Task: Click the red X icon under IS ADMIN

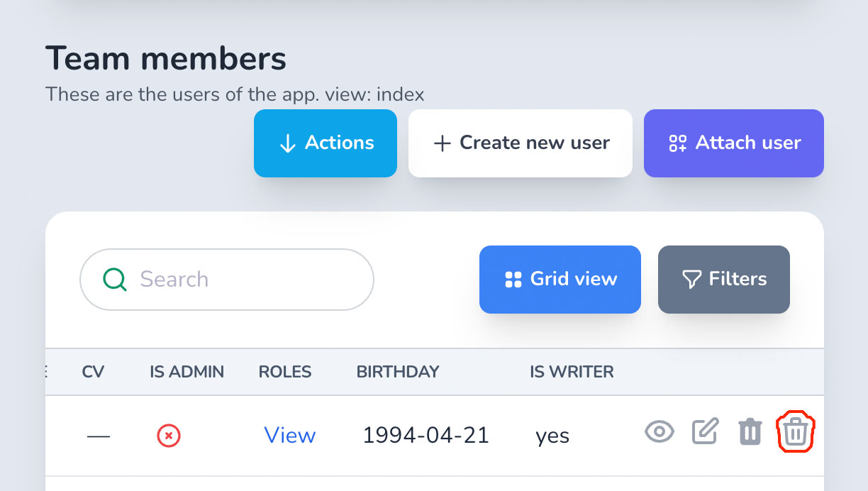Action: (169, 435)
